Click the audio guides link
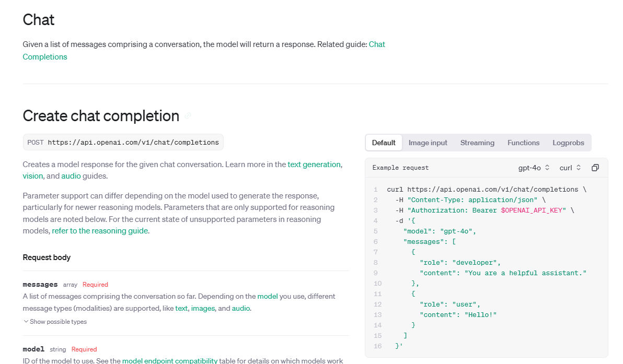623x364 pixels. pos(71,176)
